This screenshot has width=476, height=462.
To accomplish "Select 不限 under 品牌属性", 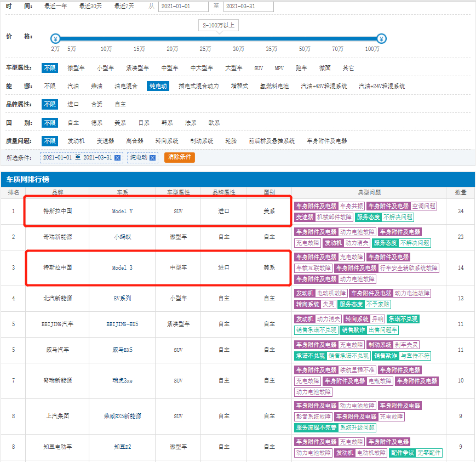I will pyautogui.click(x=50, y=105).
